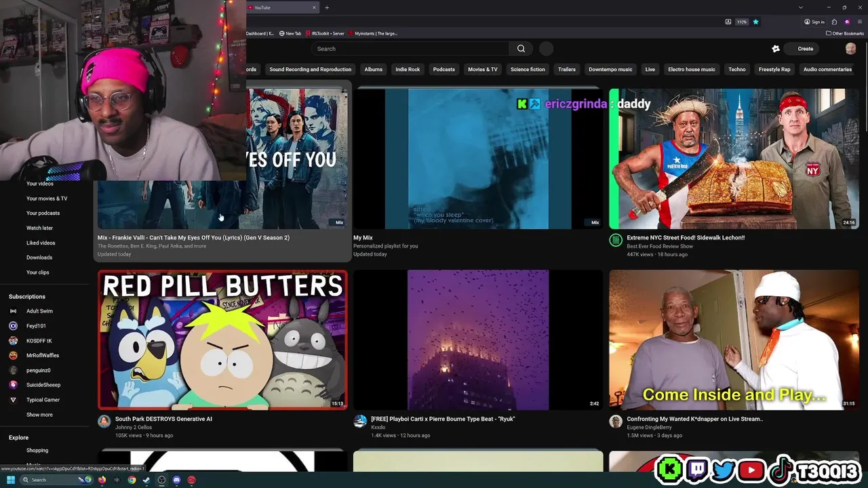Select the Techno filter chip
The height and width of the screenshot is (488, 868).
pyautogui.click(x=737, y=69)
